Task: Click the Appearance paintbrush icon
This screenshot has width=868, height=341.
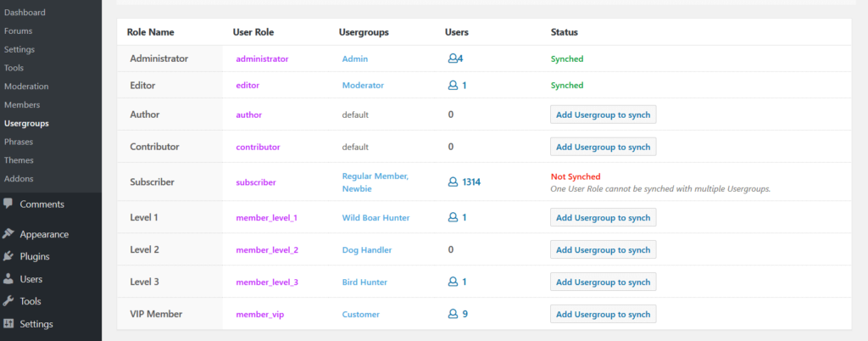Action: point(8,234)
